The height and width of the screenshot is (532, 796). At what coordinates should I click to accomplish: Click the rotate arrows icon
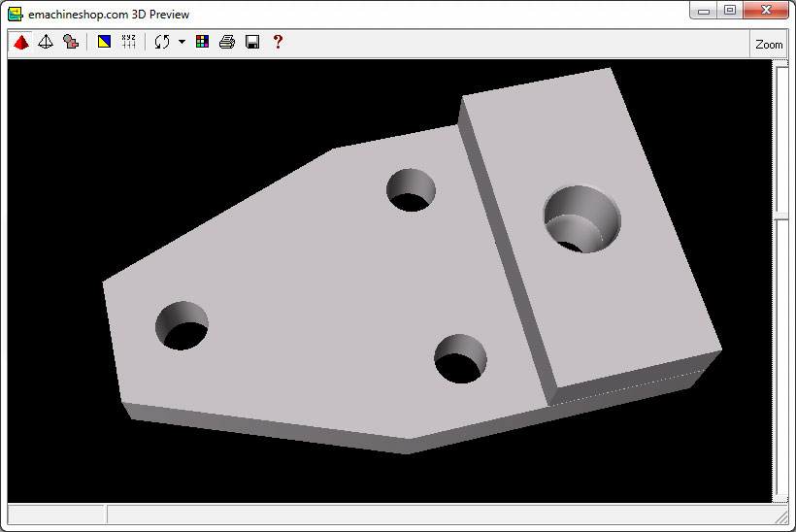(162, 42)
